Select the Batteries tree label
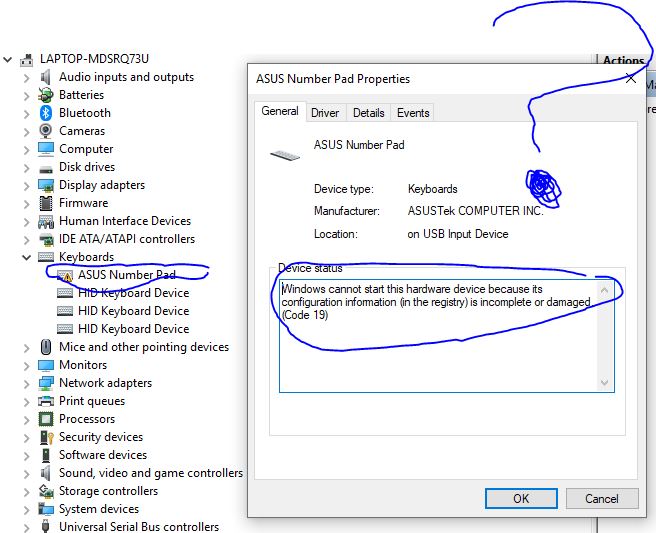 (81, 95)
